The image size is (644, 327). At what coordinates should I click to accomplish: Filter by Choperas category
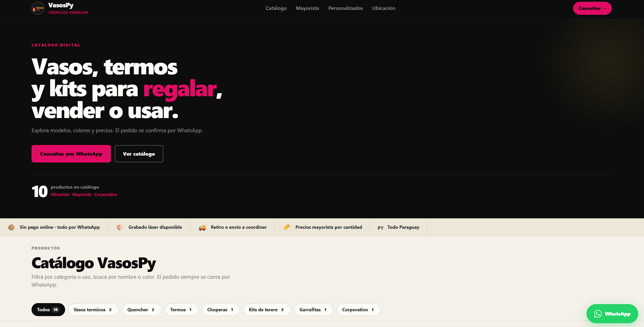(x=221, y=310)
